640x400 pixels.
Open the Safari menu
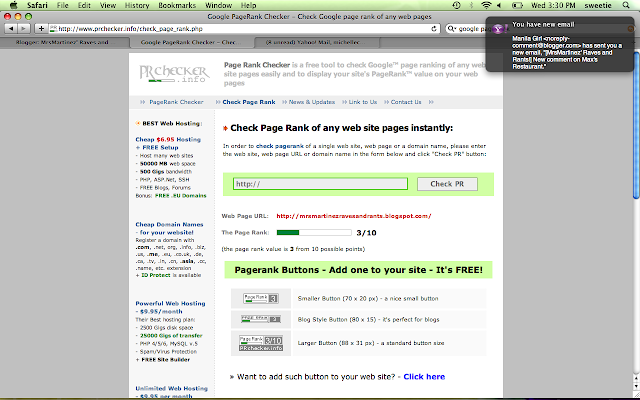[x=37, y=5]
